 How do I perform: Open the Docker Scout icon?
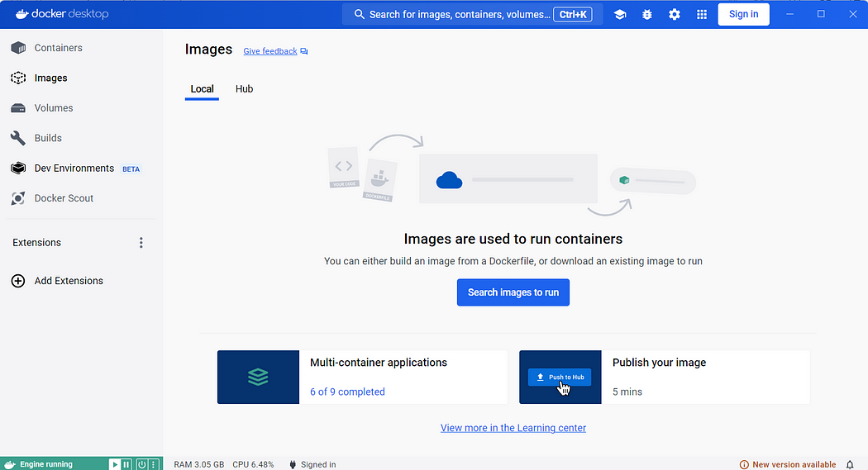tap(18, 198)
